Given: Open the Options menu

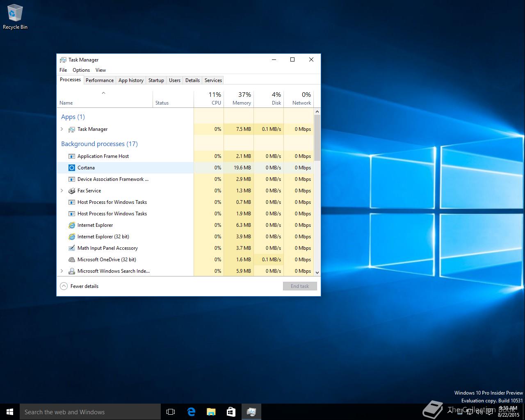Looking at the screenshot, I should pyautogui.click(x=81, y=70).
